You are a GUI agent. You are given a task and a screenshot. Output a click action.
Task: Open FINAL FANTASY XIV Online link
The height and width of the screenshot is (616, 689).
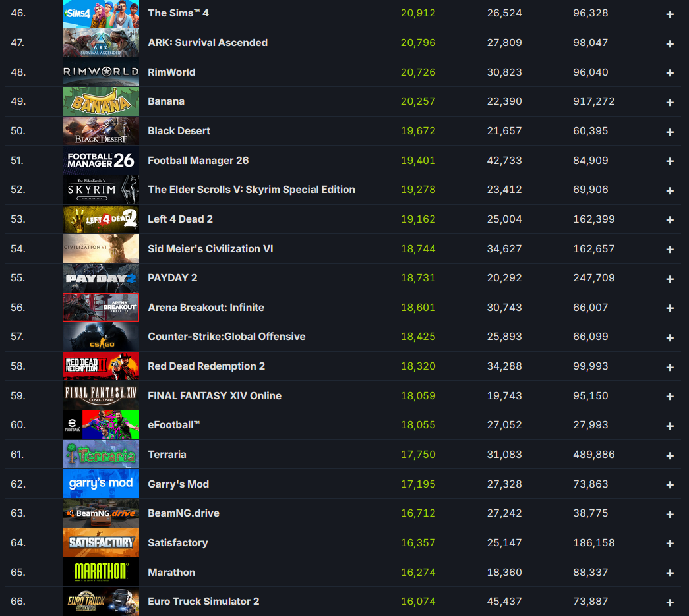(214, 395)
